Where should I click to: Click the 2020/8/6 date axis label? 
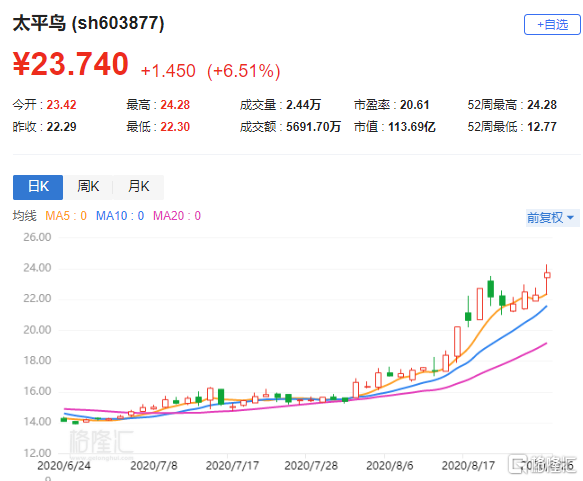(390, 466)
